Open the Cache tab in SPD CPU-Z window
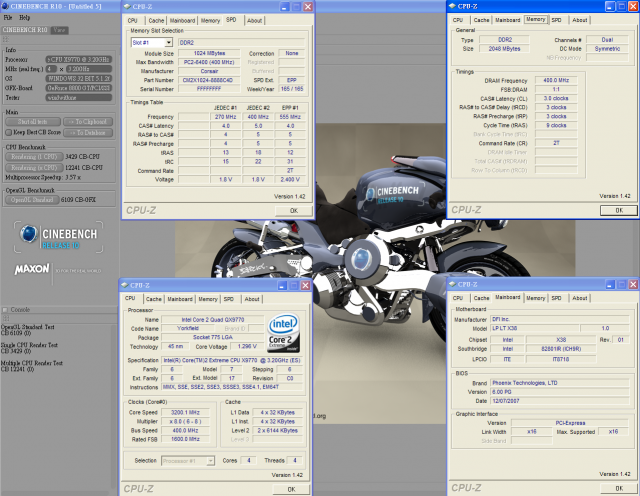The height and width of the screenshot is (496, 640). tap(156, 20)
